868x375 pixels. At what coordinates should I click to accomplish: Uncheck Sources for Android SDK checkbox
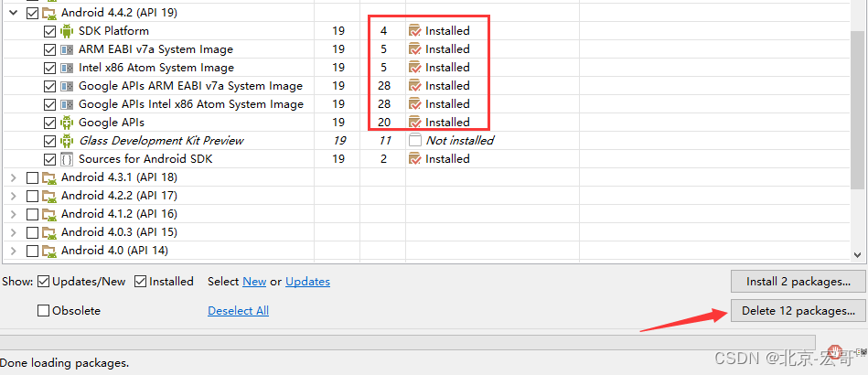pos(49,159)
